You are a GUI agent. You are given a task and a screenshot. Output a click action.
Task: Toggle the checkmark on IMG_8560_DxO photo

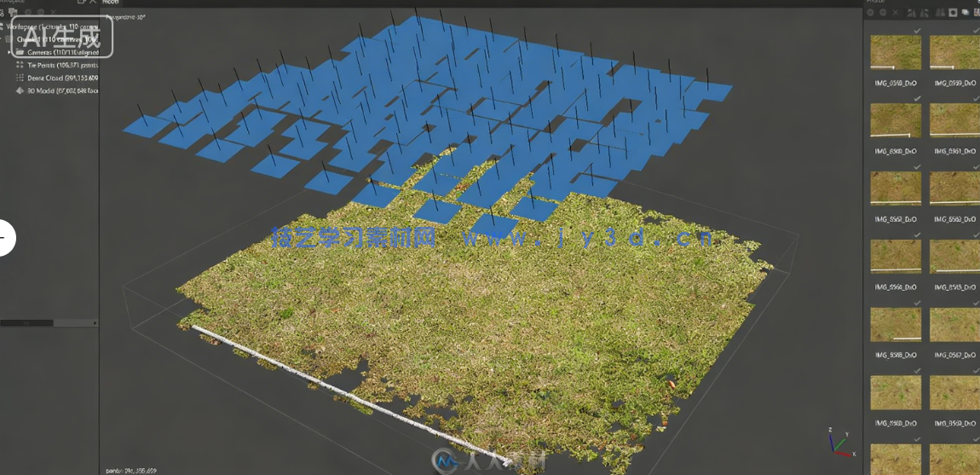917,99
